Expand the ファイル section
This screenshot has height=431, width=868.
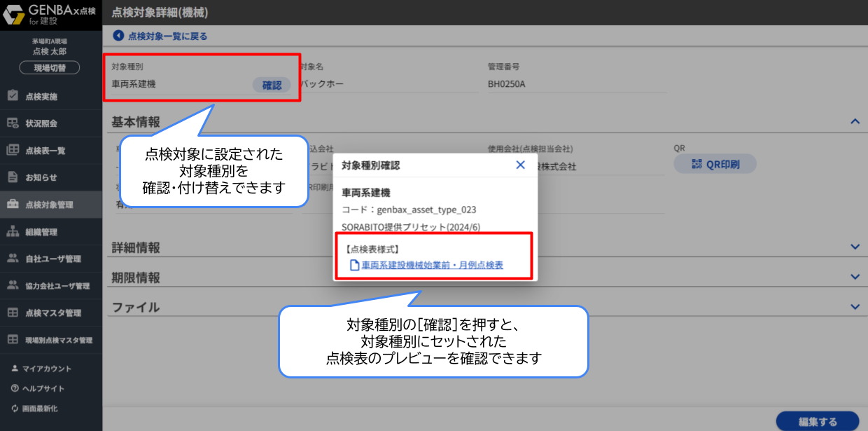(854, 306)
